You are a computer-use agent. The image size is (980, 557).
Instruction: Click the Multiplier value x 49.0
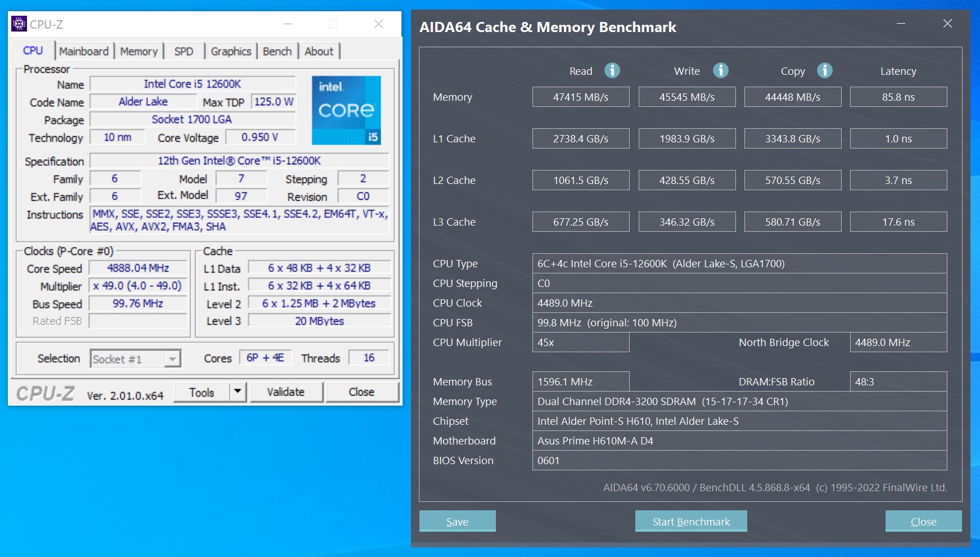click(138, 286)
